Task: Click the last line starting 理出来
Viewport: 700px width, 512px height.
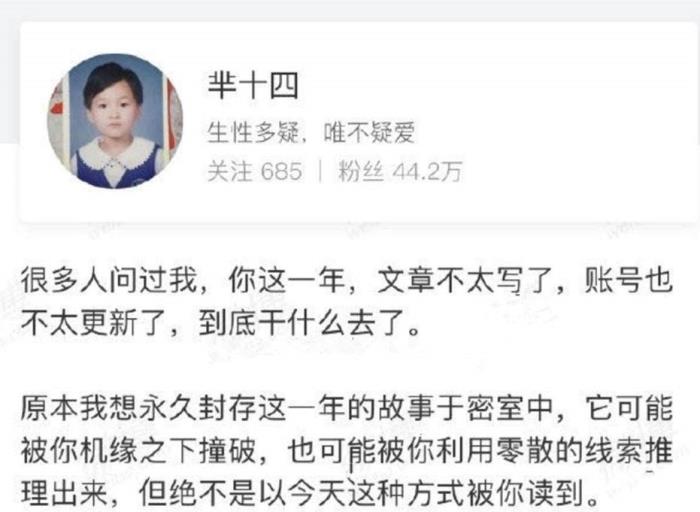Action: [311, 493]
